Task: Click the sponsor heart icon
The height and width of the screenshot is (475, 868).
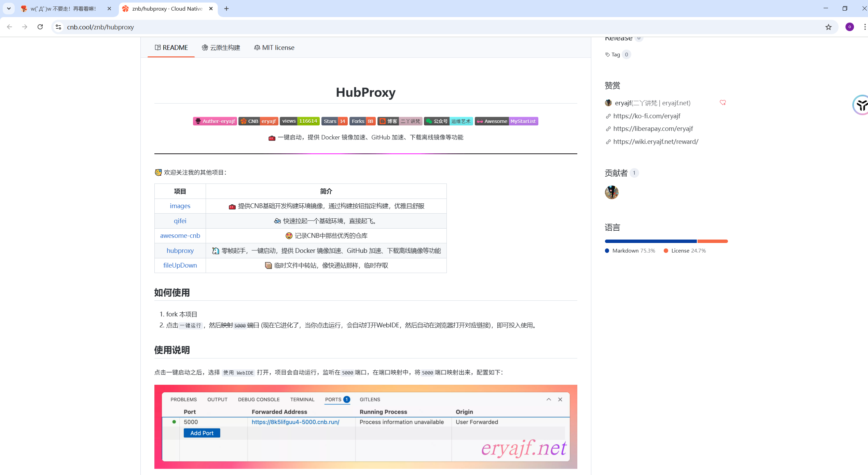Action: (x=722, y=103)
